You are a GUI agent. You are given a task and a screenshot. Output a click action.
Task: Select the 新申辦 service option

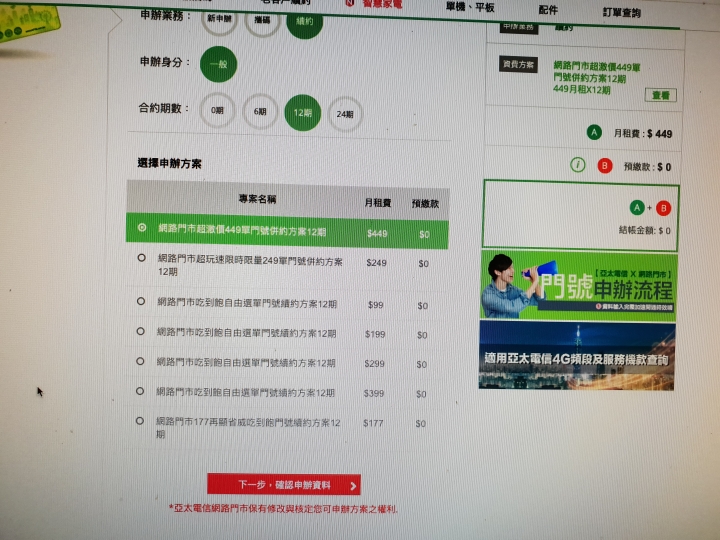(x=219, y=18)
